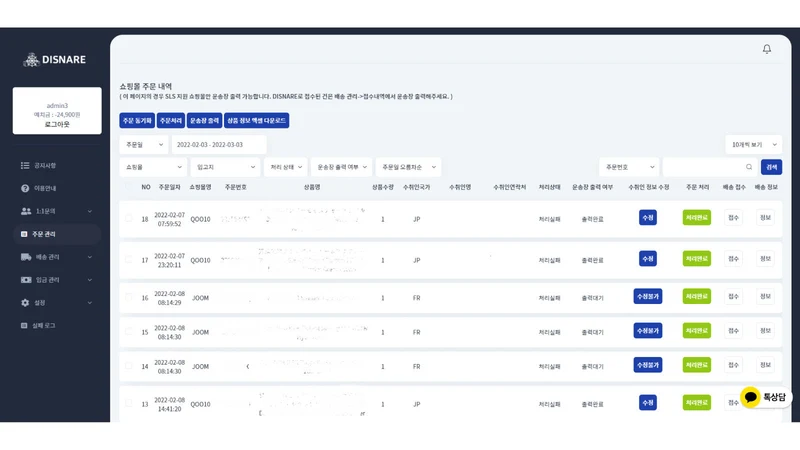The width and height of the screenshot is (800, 450).
Task: Expand the 설정 chevron
Action: pos(90,303)
